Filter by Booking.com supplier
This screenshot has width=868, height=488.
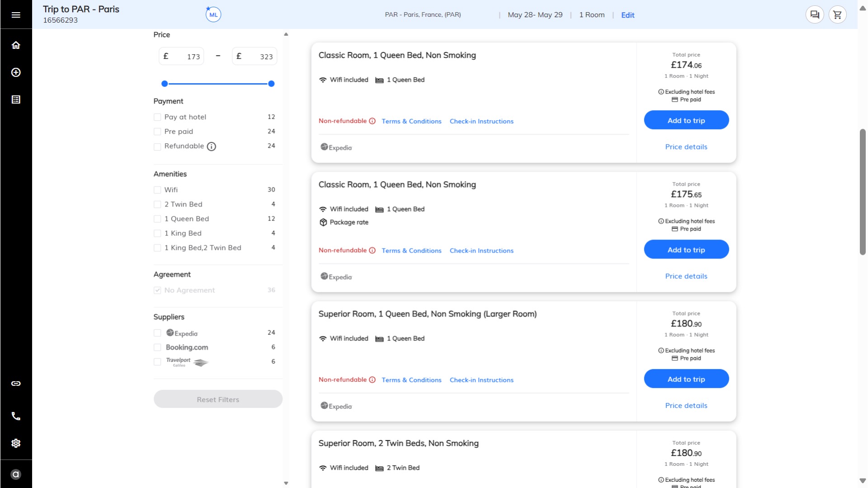[157, 347]
